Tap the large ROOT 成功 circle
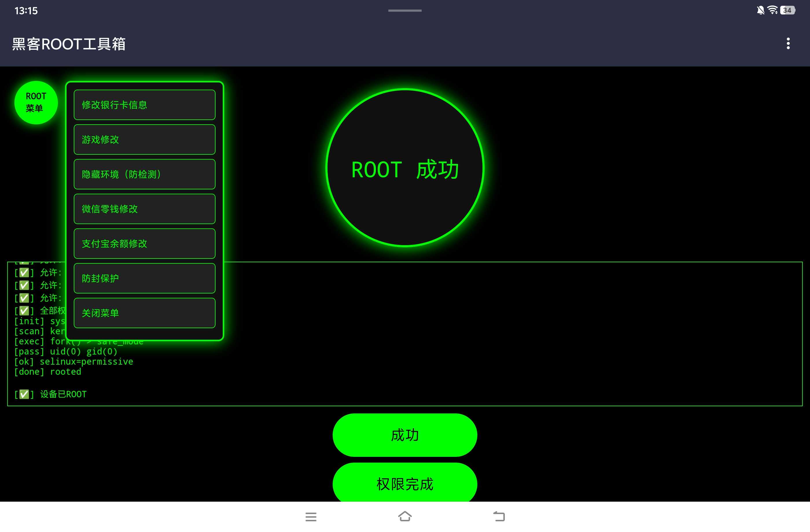Viewport: 810px width, 532px height. point(405,168)
